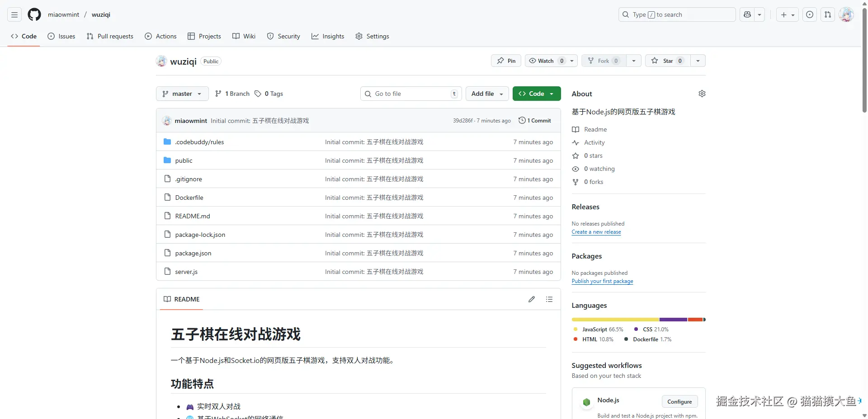Viewport: 868px width, 419px height.
Task: Open the package.json file
Action: point(193,253)
